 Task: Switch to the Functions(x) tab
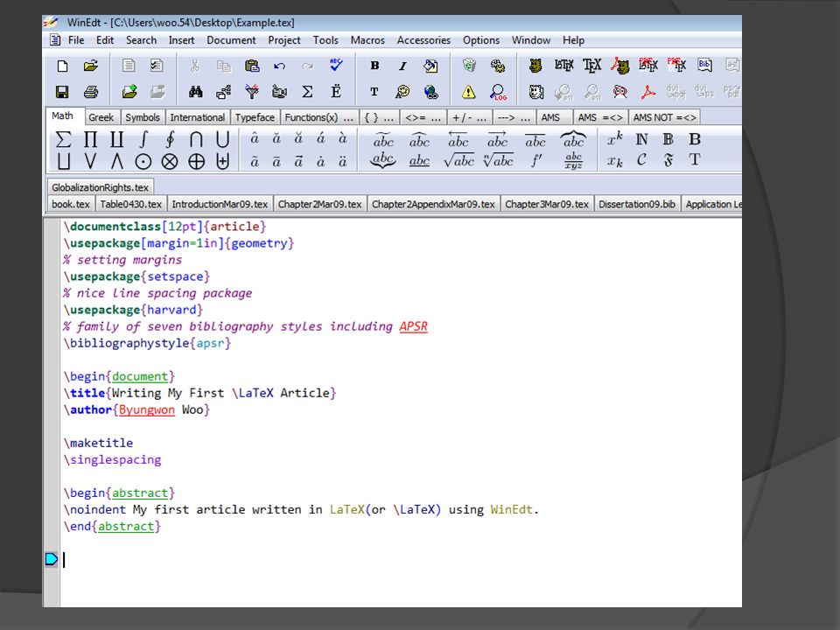(318, 117)
